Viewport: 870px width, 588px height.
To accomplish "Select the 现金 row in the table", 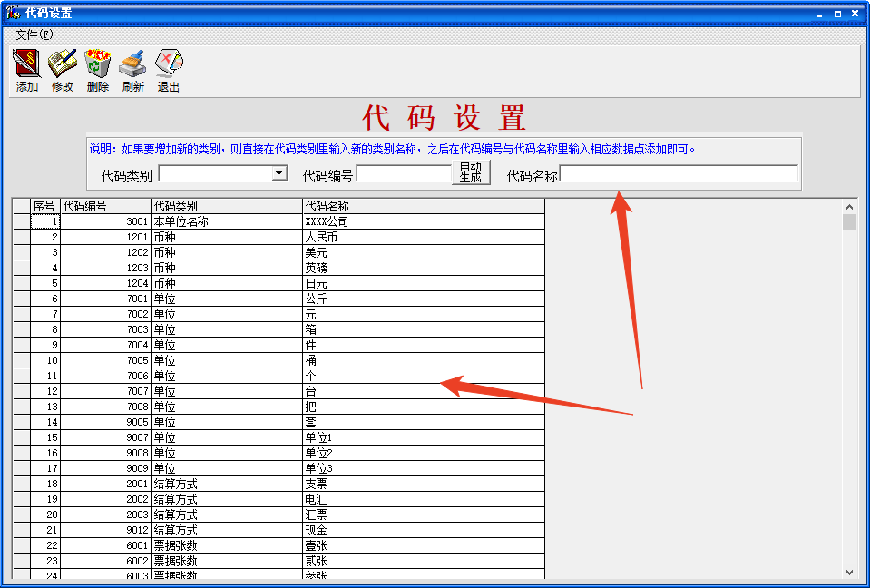I will [x=363, y=530].
